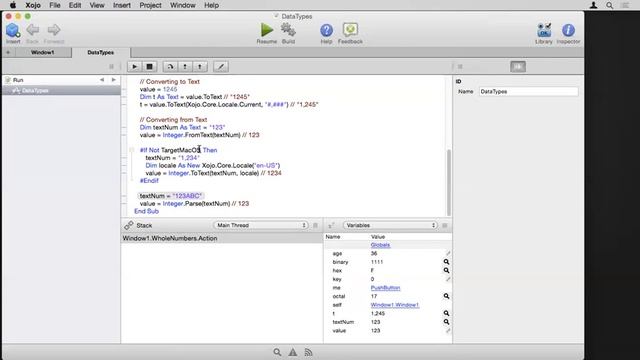
Task: Click the Step Over debugger button
Action: tap(170, 67)
